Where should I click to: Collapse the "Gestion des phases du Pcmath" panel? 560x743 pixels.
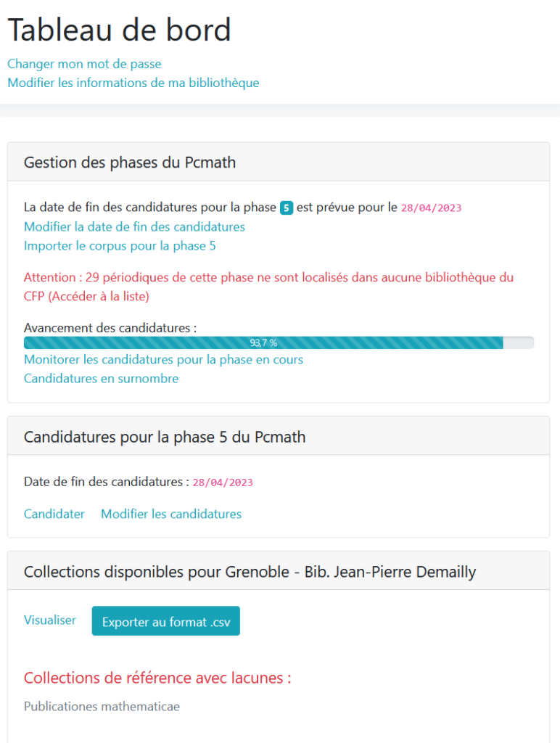[129, 163]
